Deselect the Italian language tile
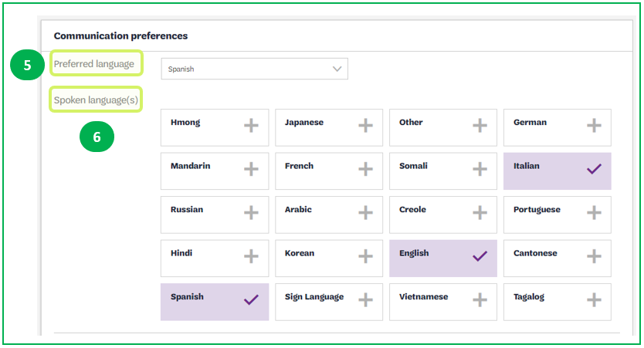 click(x=558, y=171)
